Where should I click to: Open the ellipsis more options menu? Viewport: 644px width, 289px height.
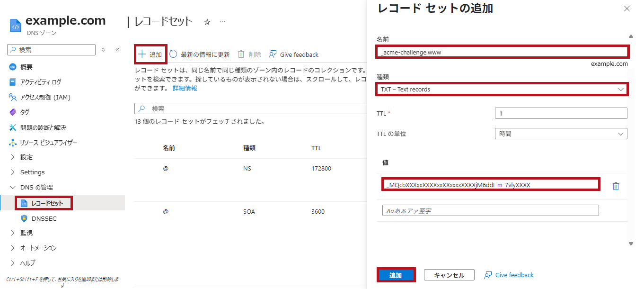click(x=222, y=22)
